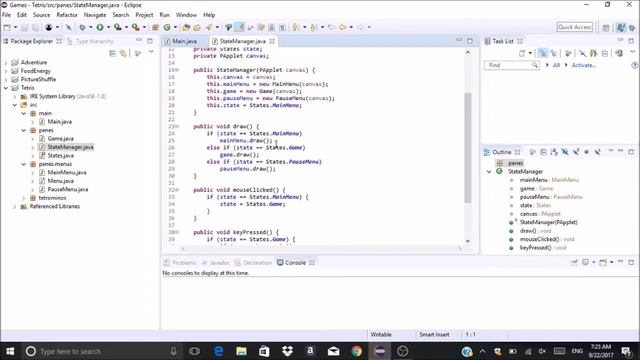Click Task List collapse all icon

605,53
